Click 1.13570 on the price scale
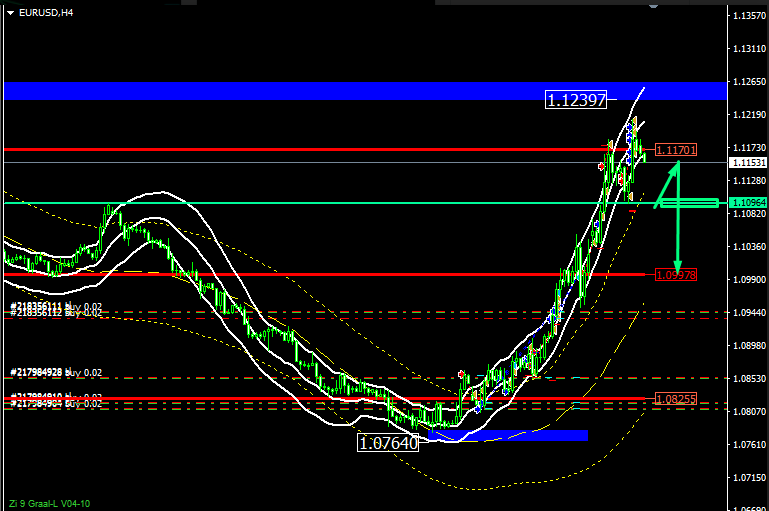Screen dimensions: 769x511 click(749, 16)
